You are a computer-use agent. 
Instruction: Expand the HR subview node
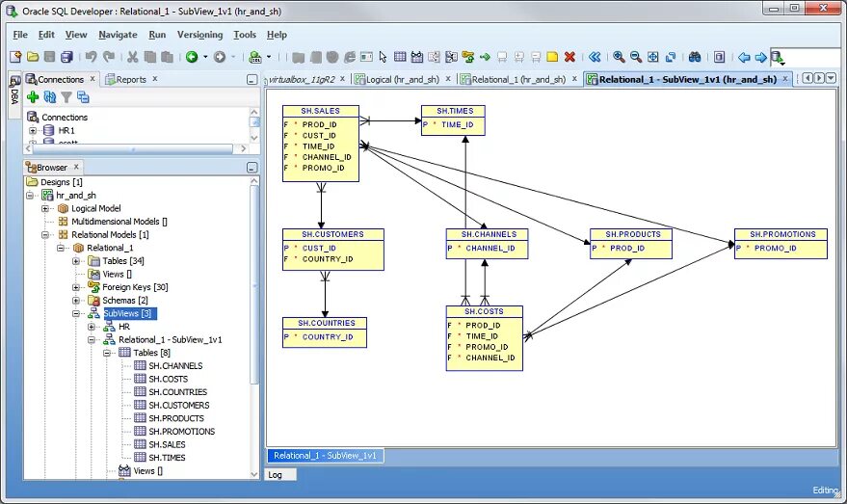tap(92, 327)
